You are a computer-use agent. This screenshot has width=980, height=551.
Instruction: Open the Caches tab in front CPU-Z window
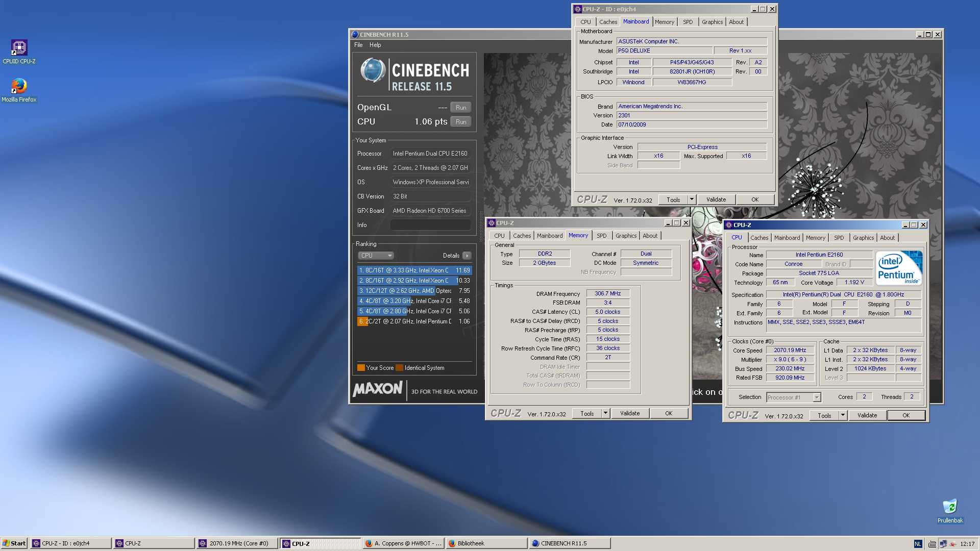tap(759, 238)
